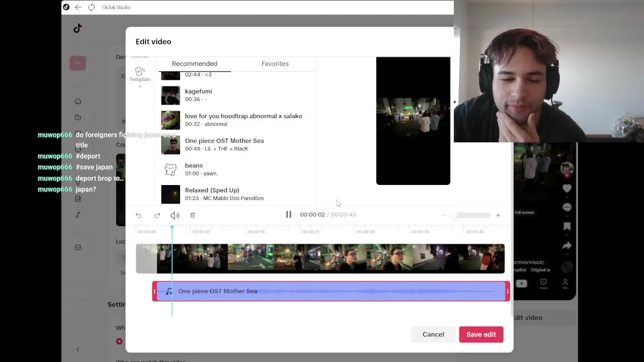Image resolution: width=644 pixels, height=362 pixels.
Task: Click the TikTok favicon in title bar
Action: [66, 7]
